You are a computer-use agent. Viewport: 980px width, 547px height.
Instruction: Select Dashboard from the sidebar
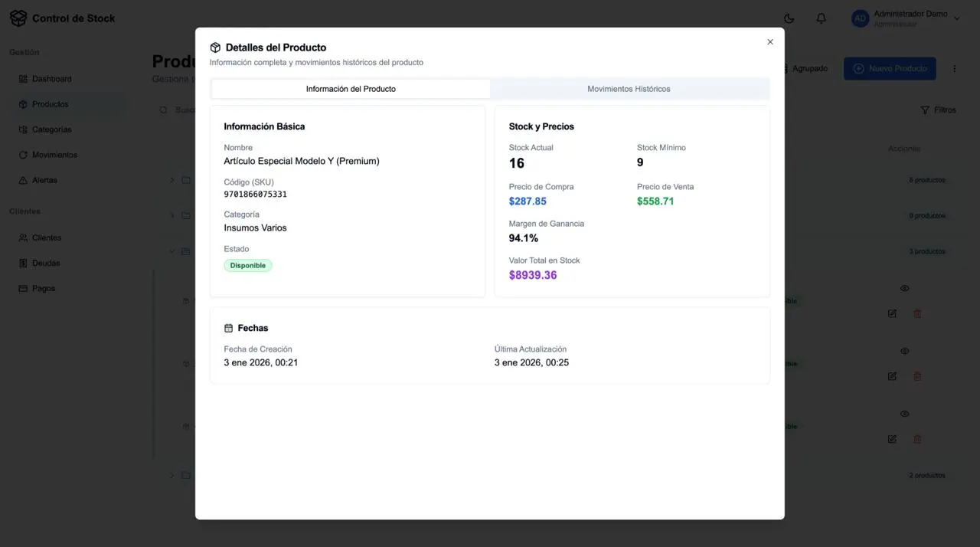point(51,78)
